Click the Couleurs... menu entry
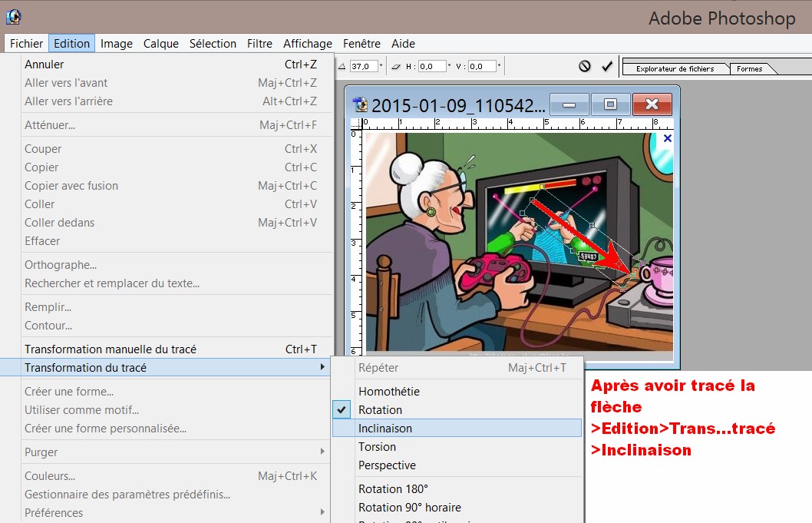The width and height of the screenshot is (812, 523). coord(167,476)
